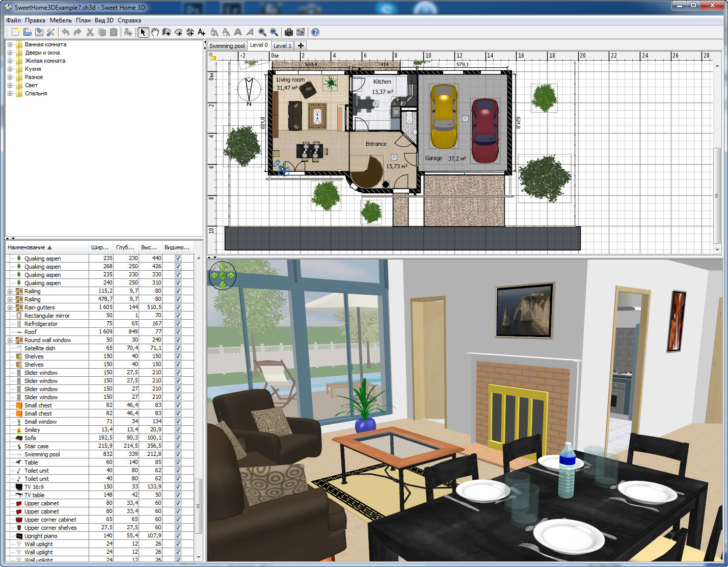Image resolution: width=728 pixels, height=567 pixels.
Task: Expand the Спальня catalog folder
Action: click(x=10, y=93)
